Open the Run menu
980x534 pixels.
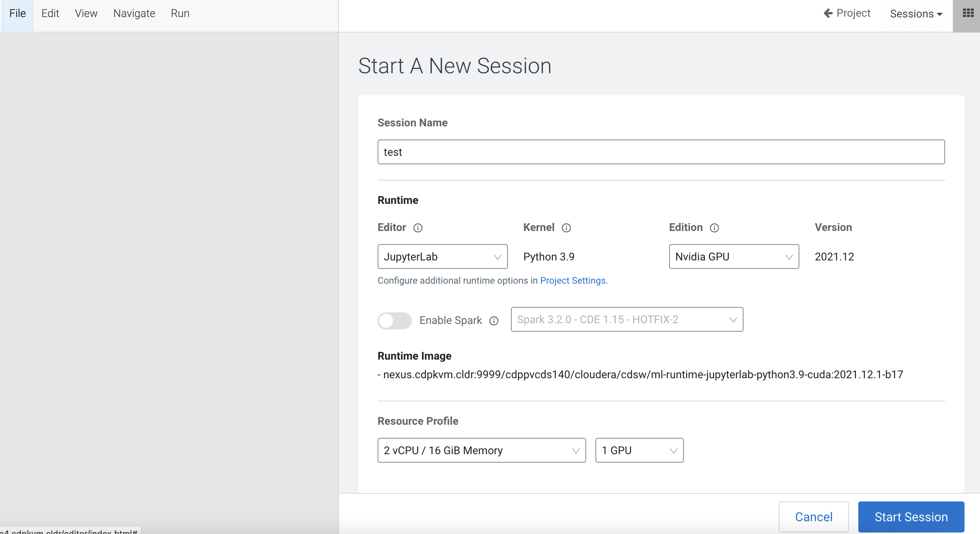(180, 14)
